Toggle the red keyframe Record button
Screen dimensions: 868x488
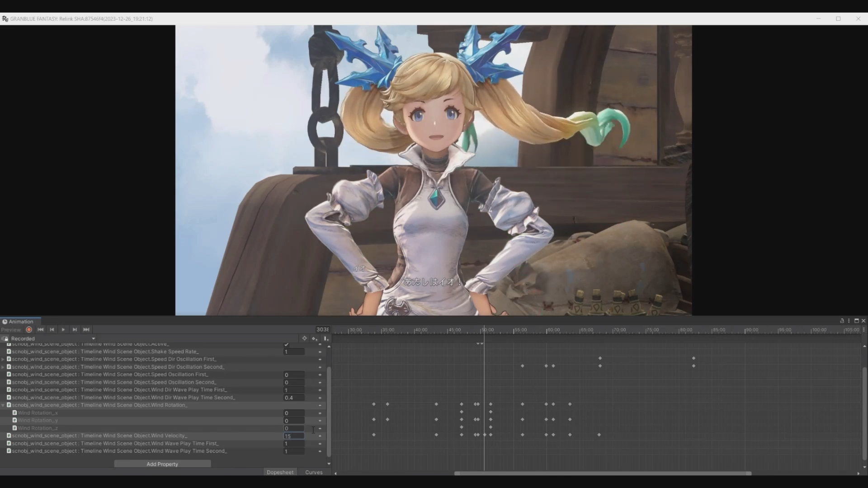tap(29, 330)
